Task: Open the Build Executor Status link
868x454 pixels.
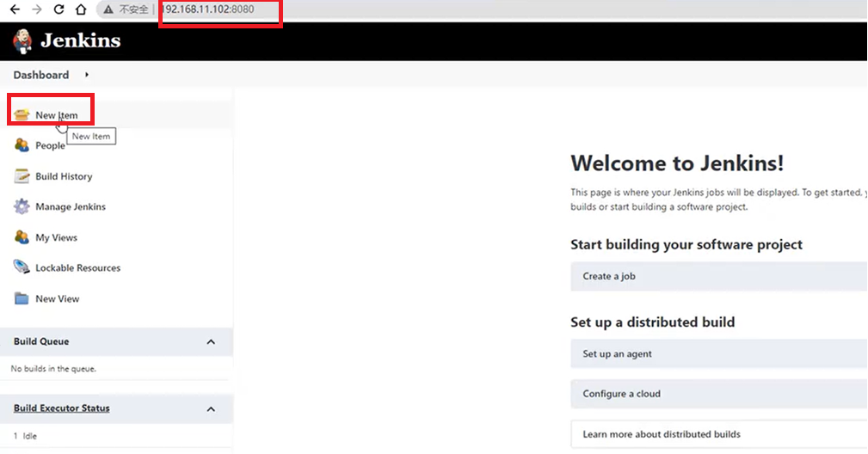Action: [x=61, y=408]
